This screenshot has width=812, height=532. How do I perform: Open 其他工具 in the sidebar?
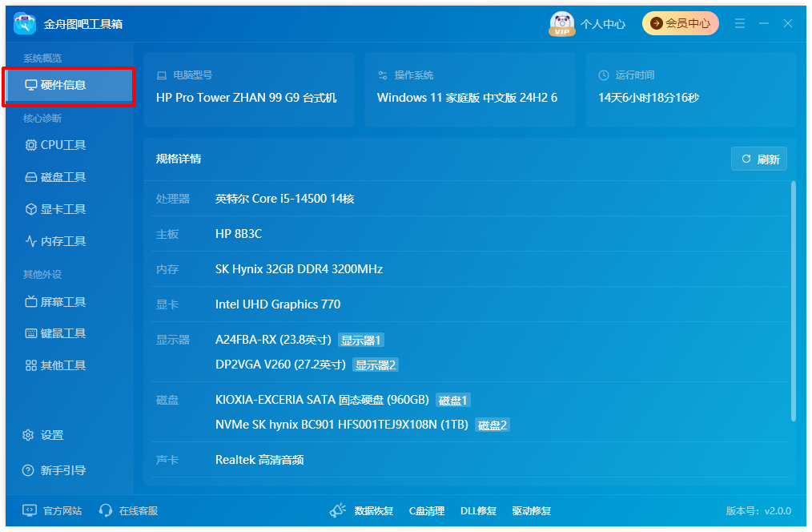click(x=55, y=365)
